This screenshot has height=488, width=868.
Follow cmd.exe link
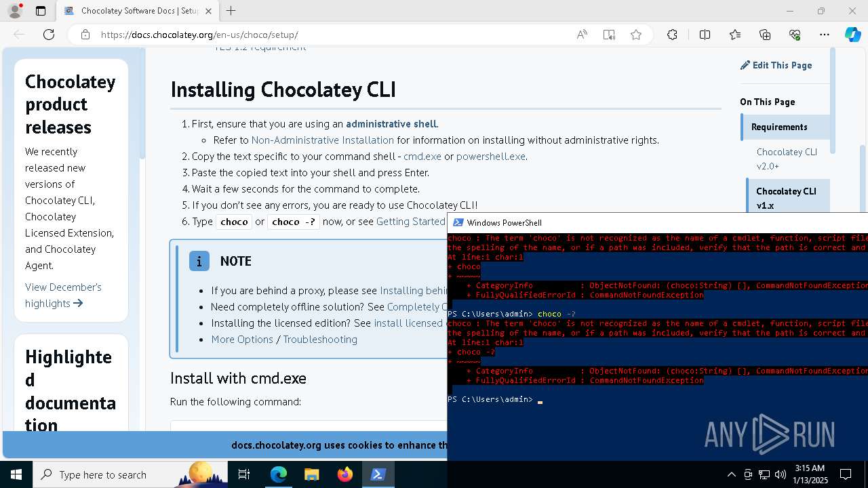pos(422,156)
